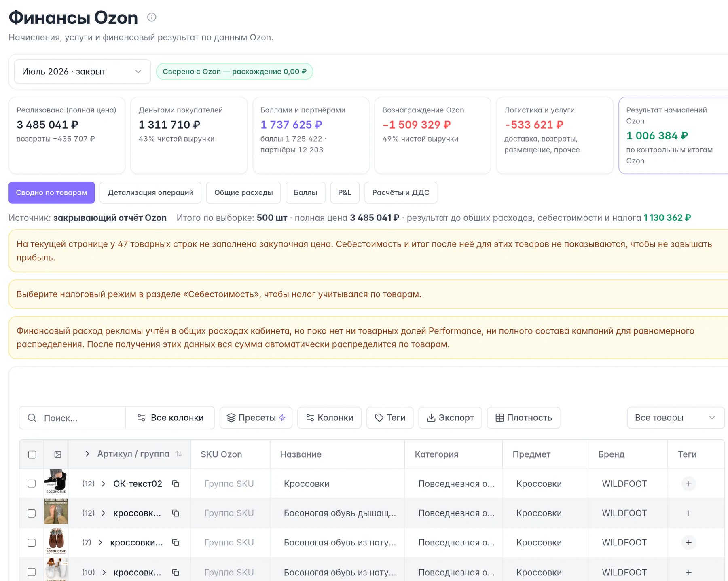This screenshot has height=581, width=728.
Task: Open the Колонки settings
Action: pos(329,418)
